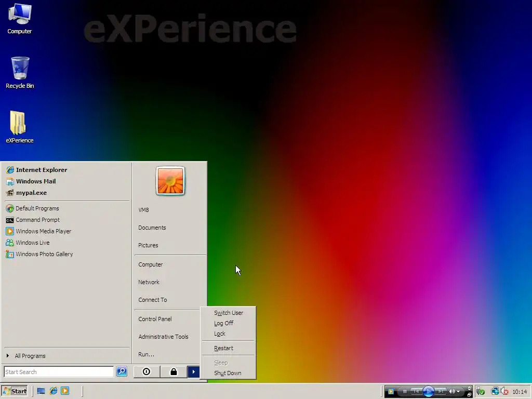Image resolution: width=532 pixels, height=399 pixels.
Task: Open Administrative Tools
Action: click(163, 337)
